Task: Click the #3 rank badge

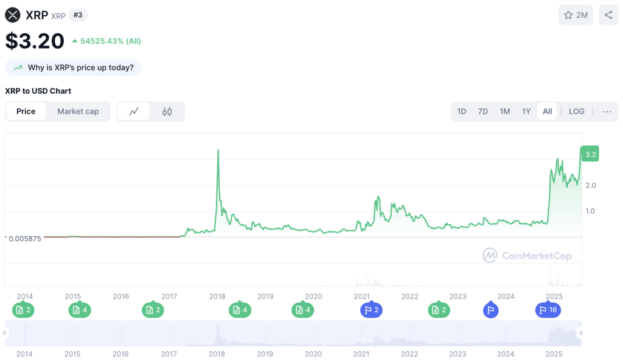Action: point(78,15)
